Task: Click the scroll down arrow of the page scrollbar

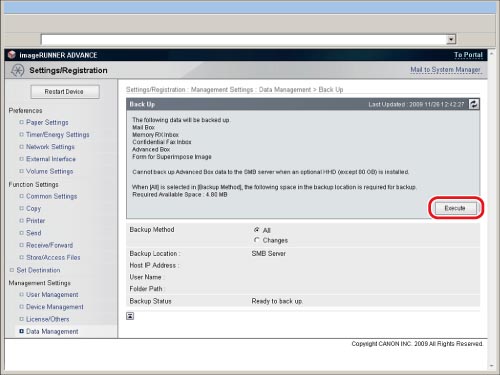Action: (492, 366)
